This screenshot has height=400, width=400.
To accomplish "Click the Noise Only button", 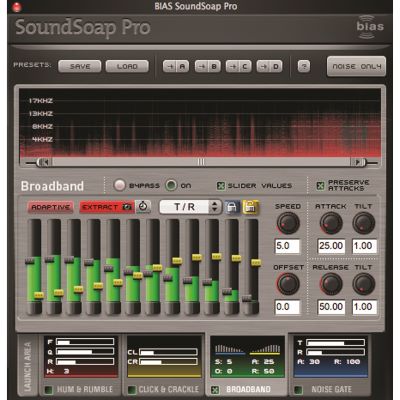I will (356, 66).
